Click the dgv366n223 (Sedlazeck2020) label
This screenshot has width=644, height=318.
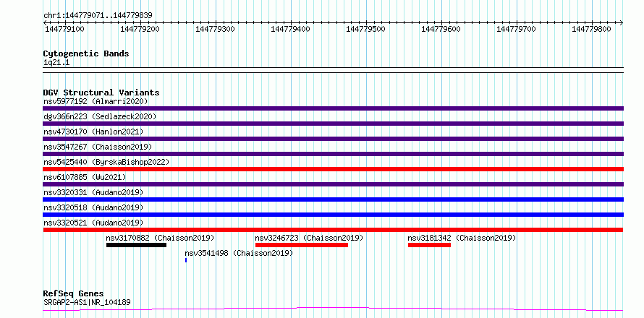(100, 116)
